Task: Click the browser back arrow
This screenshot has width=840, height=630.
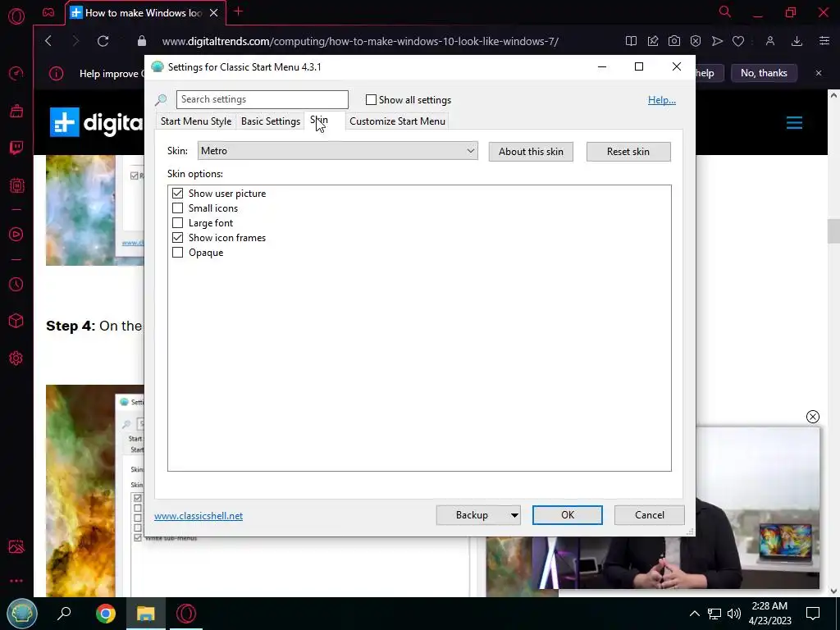Action: point(48,41)
